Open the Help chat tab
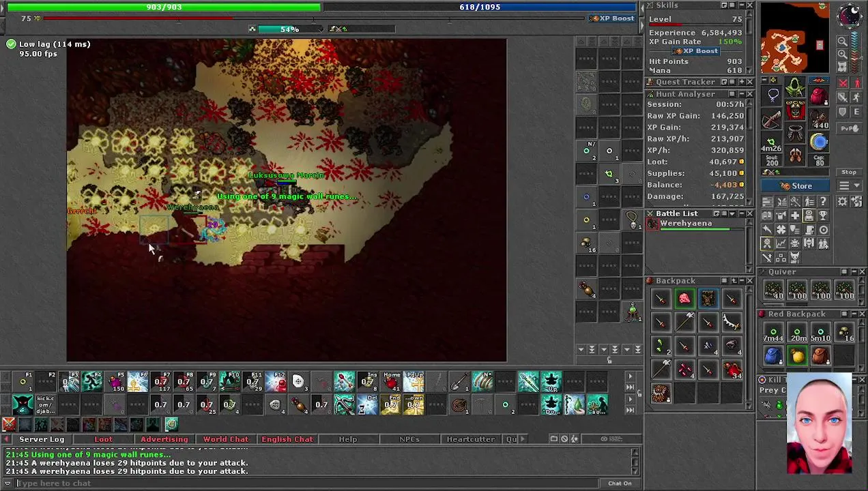 348,439
